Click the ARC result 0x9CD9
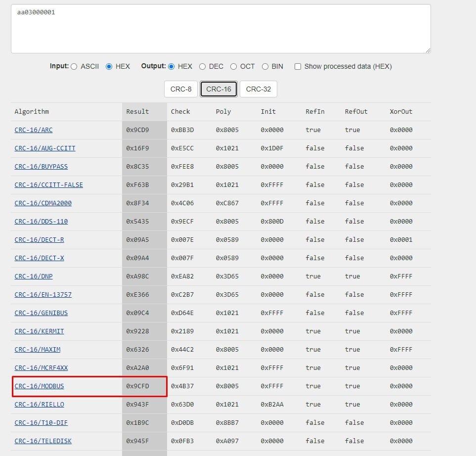Viewport: 476px width, 456px height. [x=137, y=130]
